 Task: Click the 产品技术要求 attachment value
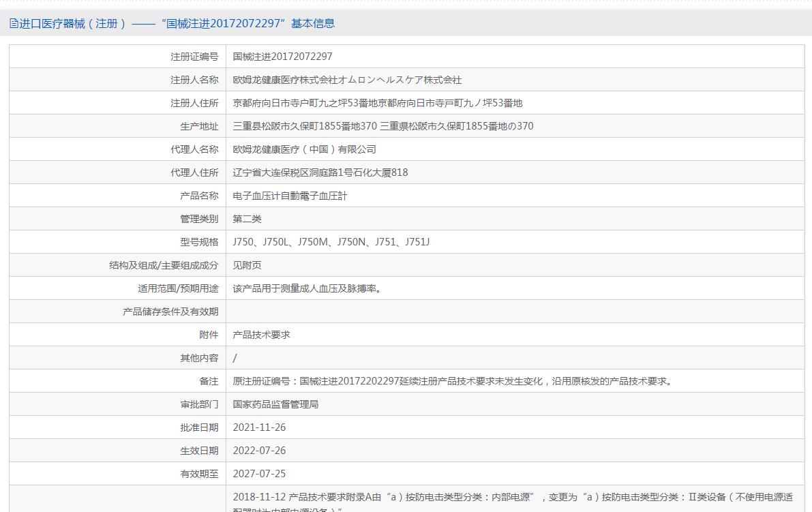[x=262, y=335]
